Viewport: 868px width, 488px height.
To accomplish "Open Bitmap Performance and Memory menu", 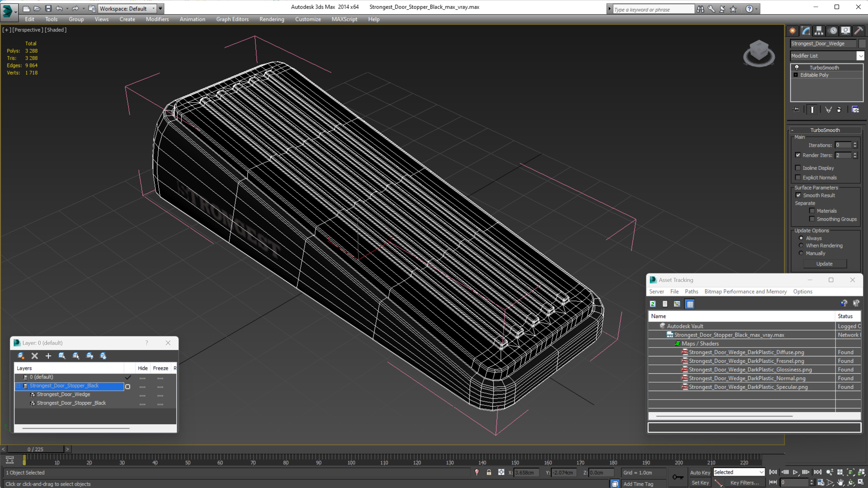I will point(745,291).
